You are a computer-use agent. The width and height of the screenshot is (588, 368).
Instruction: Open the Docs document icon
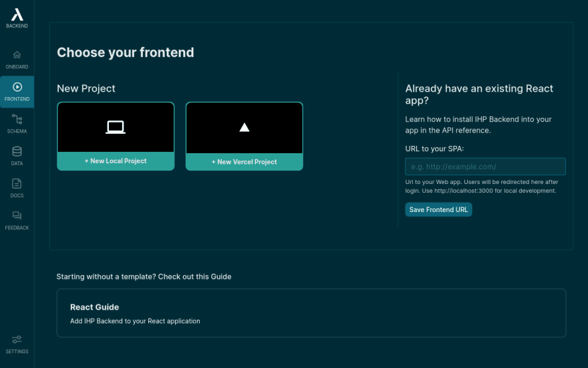(17, 183)
